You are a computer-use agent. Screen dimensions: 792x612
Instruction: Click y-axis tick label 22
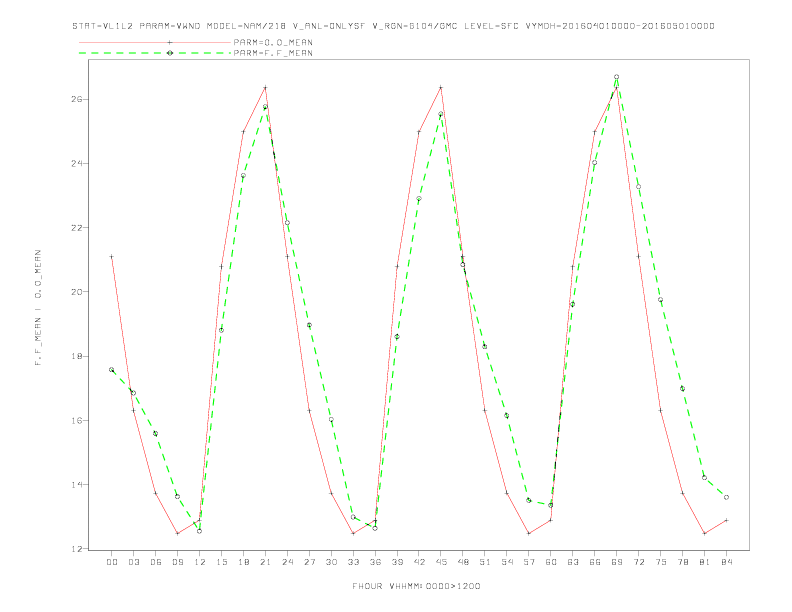click(76, 228)
